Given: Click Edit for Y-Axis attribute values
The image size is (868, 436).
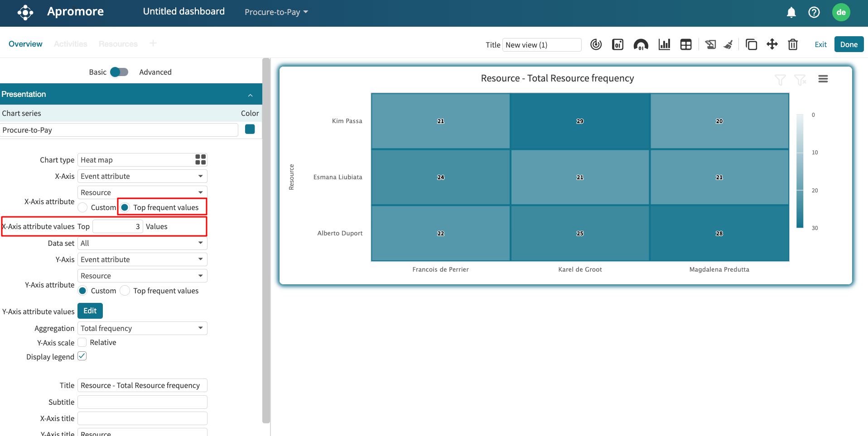Looking at the screenshot, I should tap(90, 311).
